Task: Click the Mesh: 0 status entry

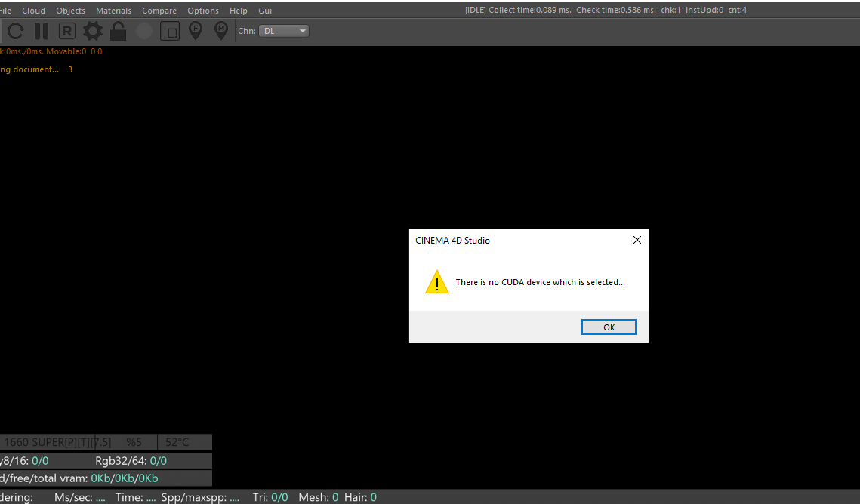Action: [318, 497]
